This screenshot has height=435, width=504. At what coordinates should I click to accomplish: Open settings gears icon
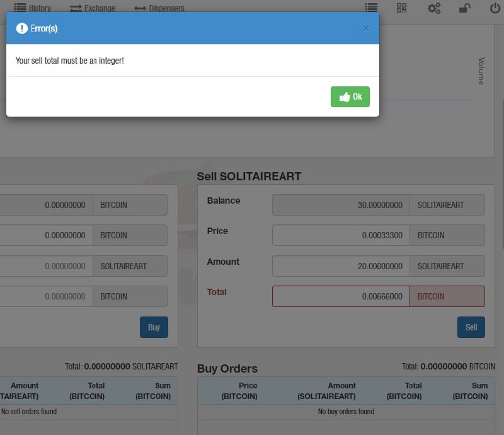pos(434,8)
